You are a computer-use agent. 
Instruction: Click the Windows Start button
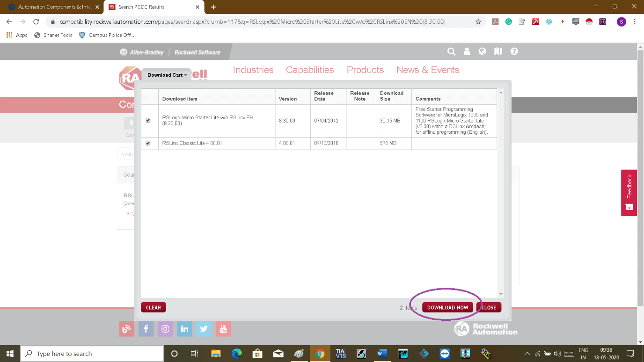pos(10,354)
